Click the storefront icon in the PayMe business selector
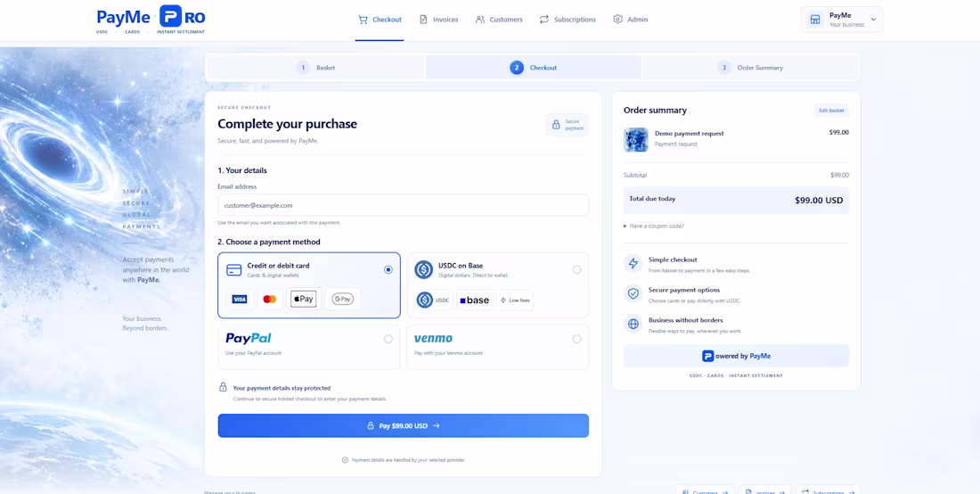 [815, 20]
